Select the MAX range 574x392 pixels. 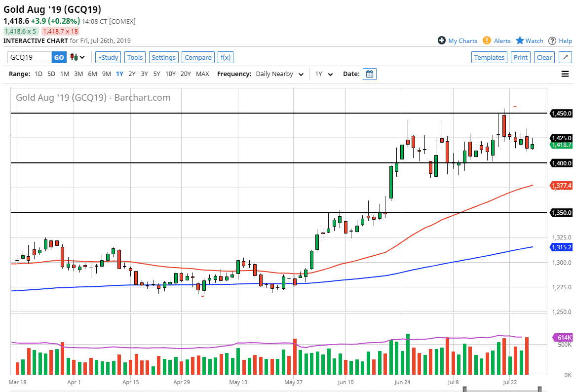[203, 74]
